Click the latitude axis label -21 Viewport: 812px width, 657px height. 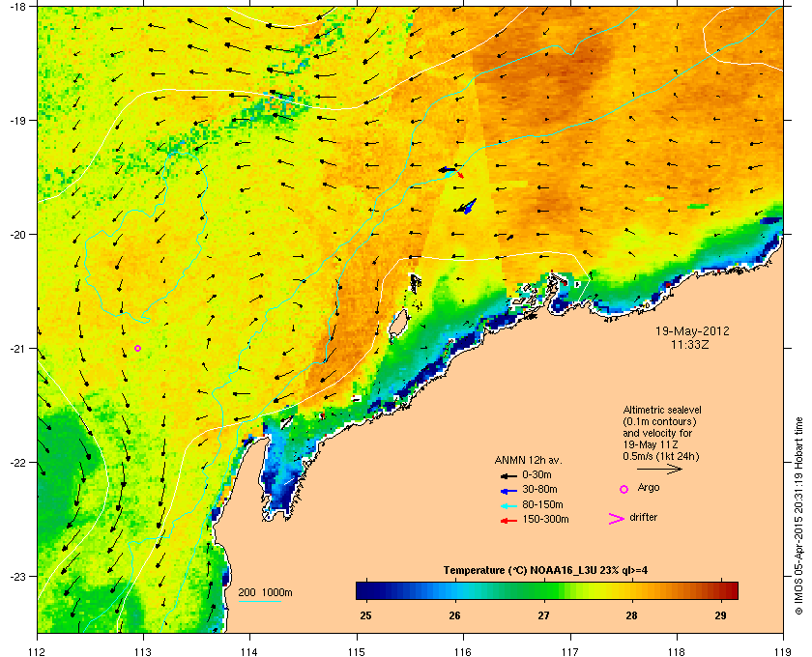click(x=17, y=348)
